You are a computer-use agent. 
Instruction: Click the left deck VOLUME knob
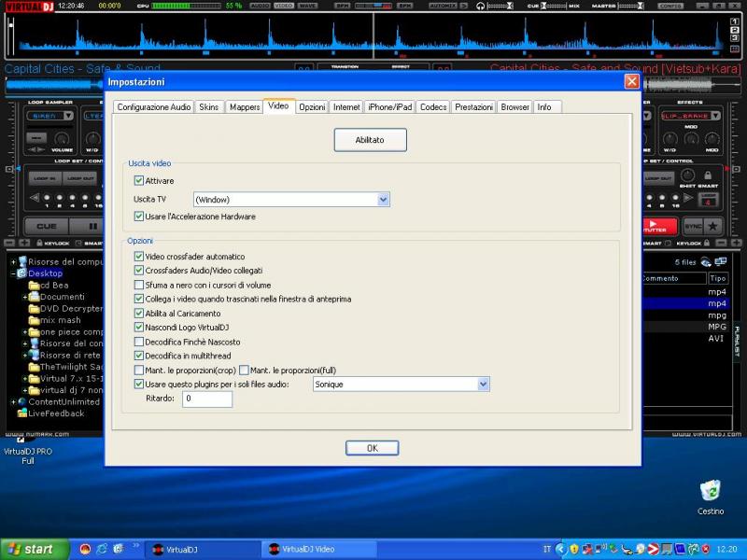point(63,138)
